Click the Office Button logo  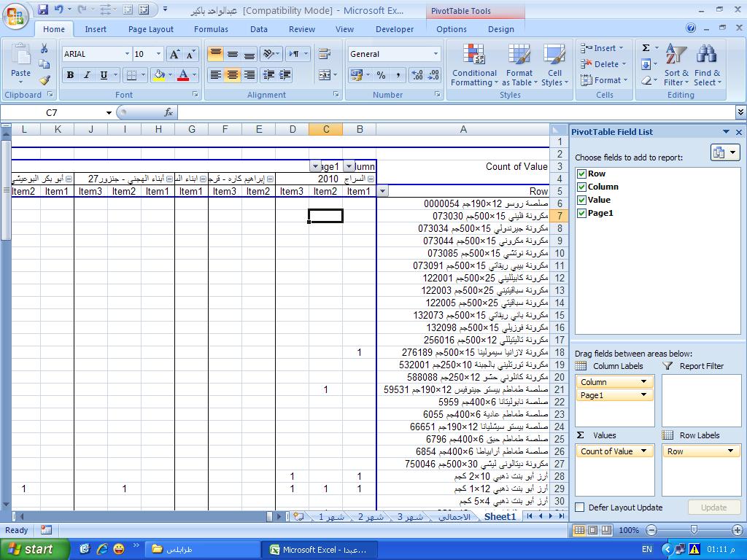point(15,15)
